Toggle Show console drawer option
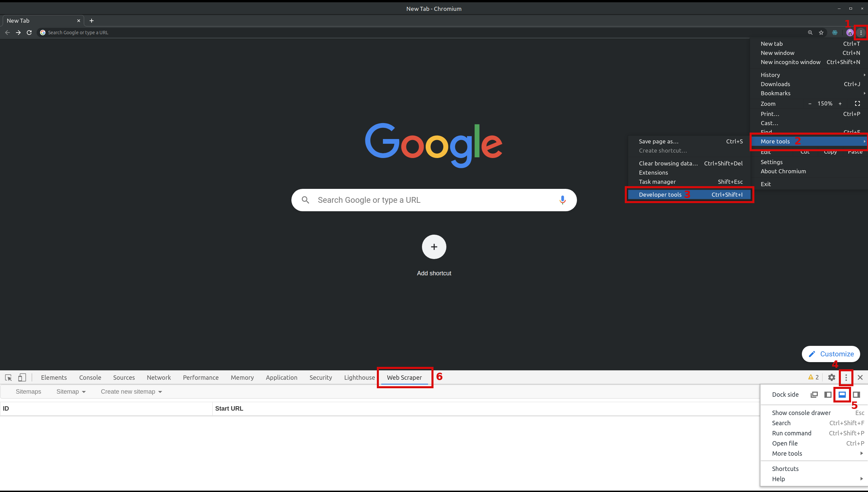Image resolution: width=868 pixels, height=492 pixels. [801, 413]
